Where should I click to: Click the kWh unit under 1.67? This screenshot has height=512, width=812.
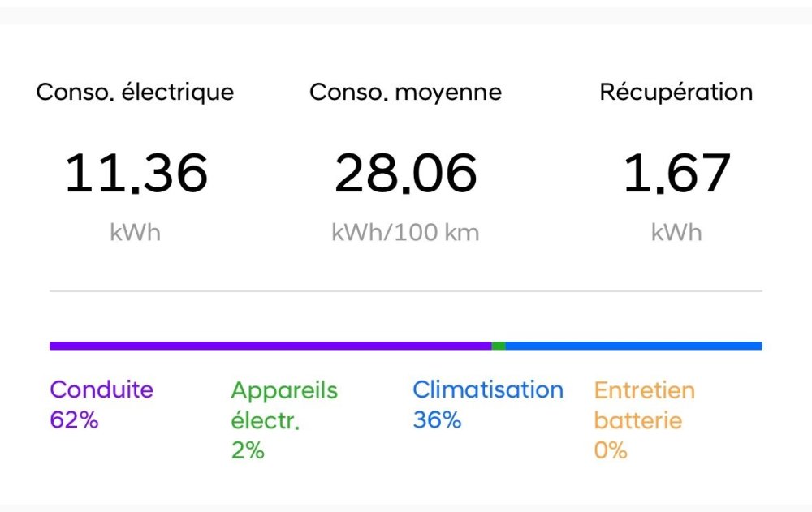pyautogui.click(x=676, y=234)
